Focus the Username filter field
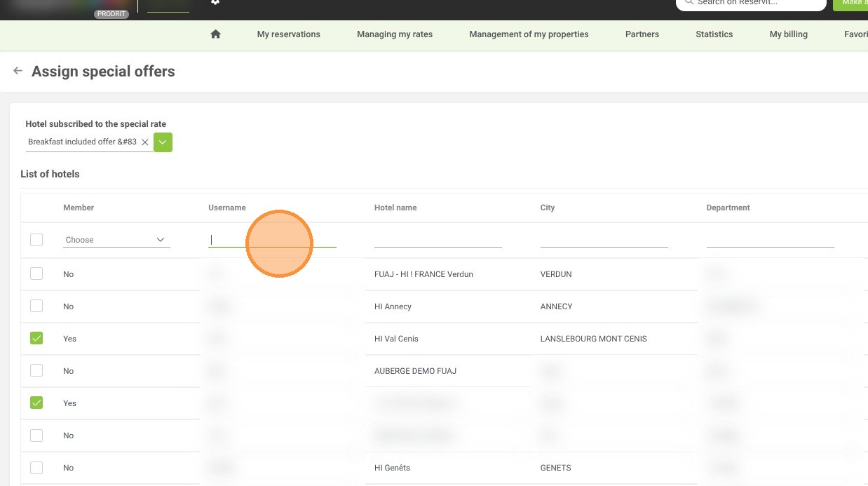 pos(272,240)
